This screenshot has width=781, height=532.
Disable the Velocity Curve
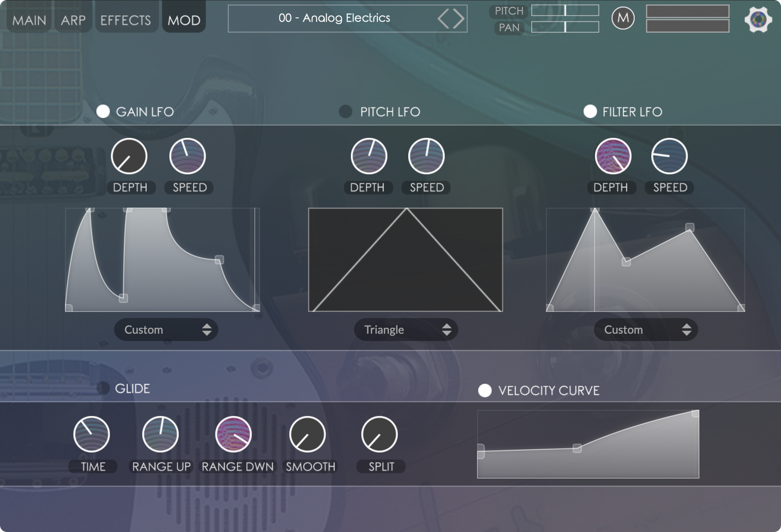(x=484, y=390)
